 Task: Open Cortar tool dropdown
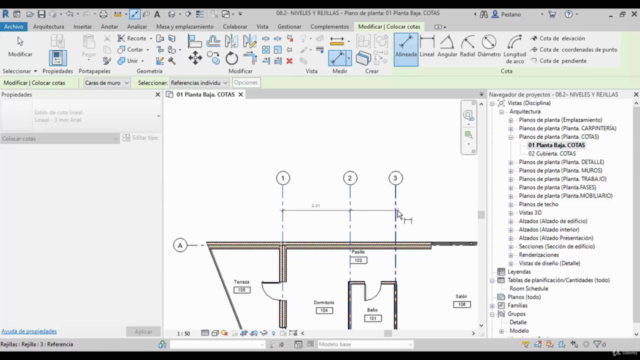[148, 50]
